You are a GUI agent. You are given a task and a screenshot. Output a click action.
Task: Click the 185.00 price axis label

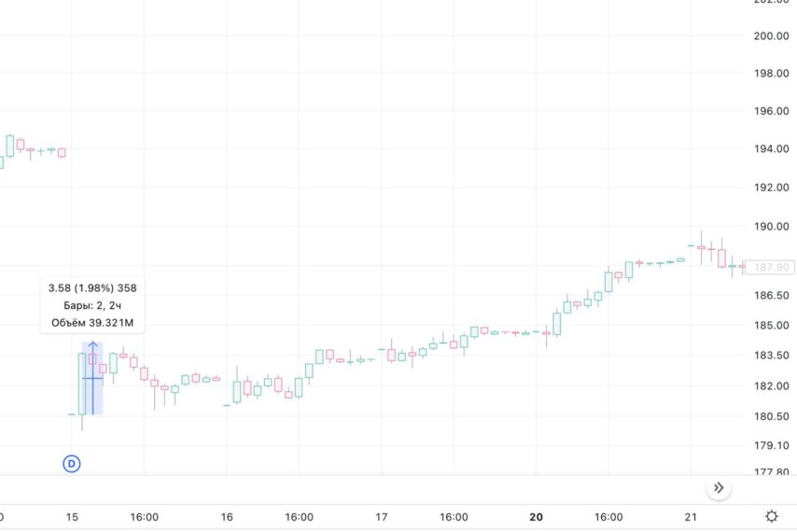pyautogui.click(x=771, y=325)
